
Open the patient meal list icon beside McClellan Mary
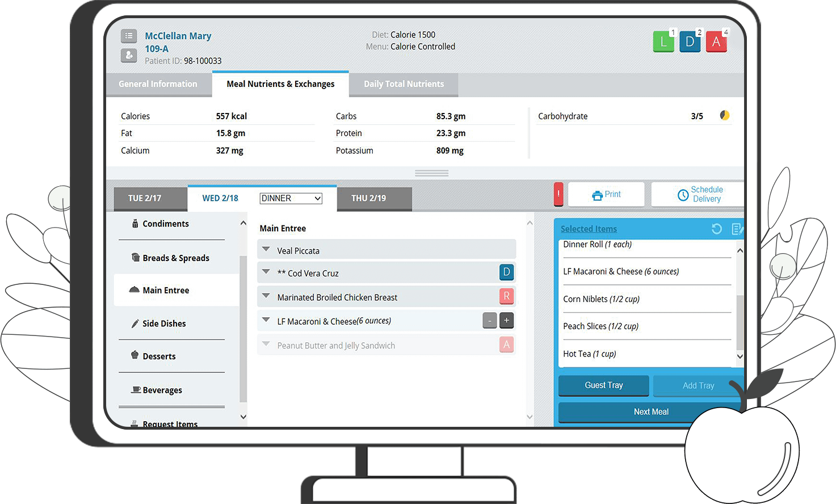129,35
